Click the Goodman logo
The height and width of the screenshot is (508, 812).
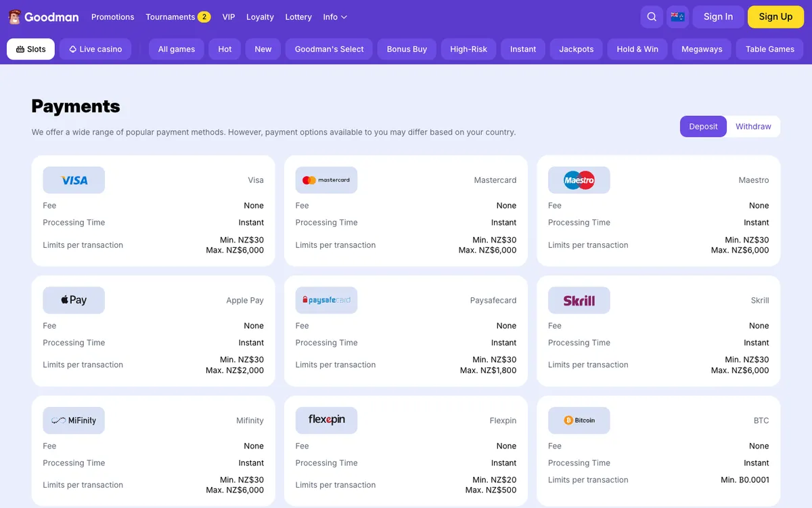(43, 17)
